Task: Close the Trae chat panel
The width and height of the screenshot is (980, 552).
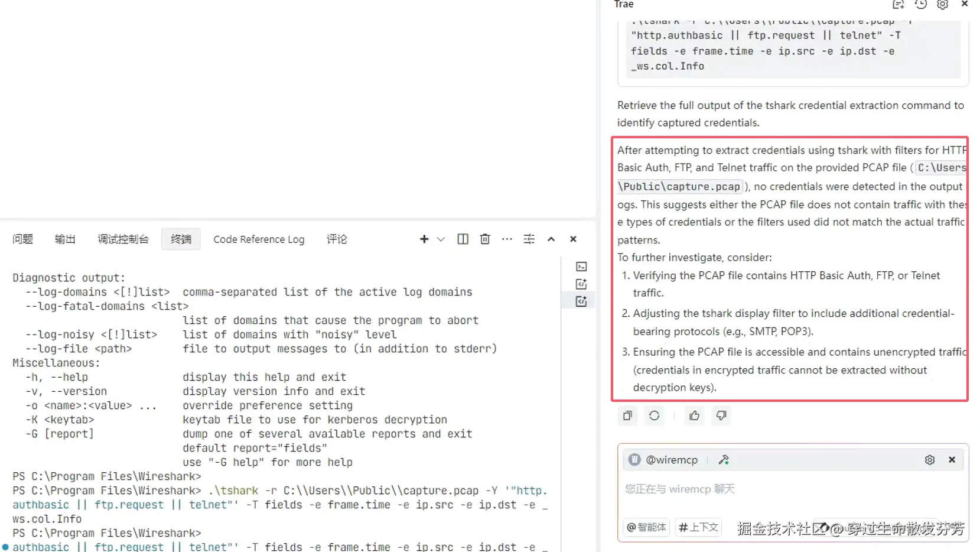Action: click(965, 4)
